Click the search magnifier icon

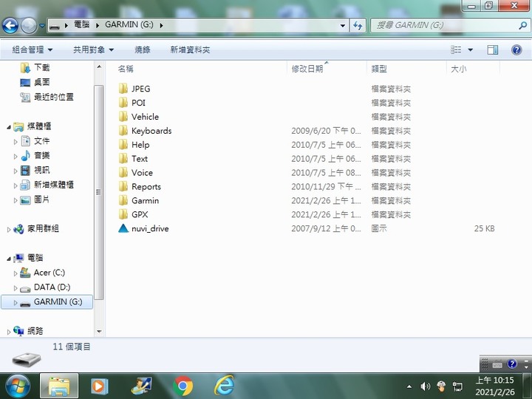click(x=522, y=25)
